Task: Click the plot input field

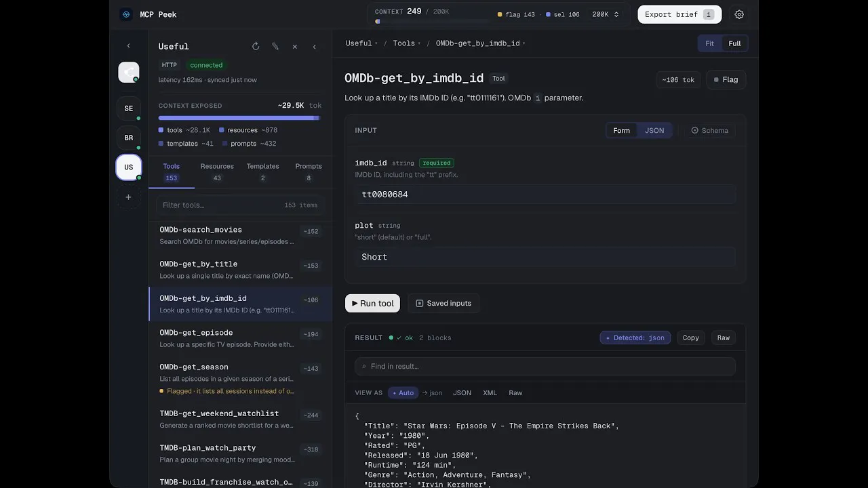Action: point(545,257)
